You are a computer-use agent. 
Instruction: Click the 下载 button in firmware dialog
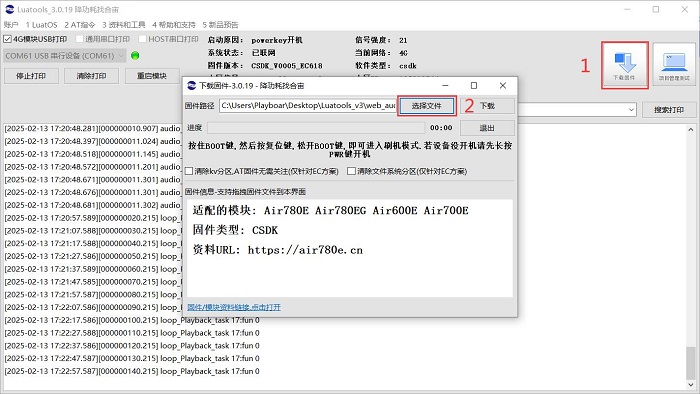[488, 106]
